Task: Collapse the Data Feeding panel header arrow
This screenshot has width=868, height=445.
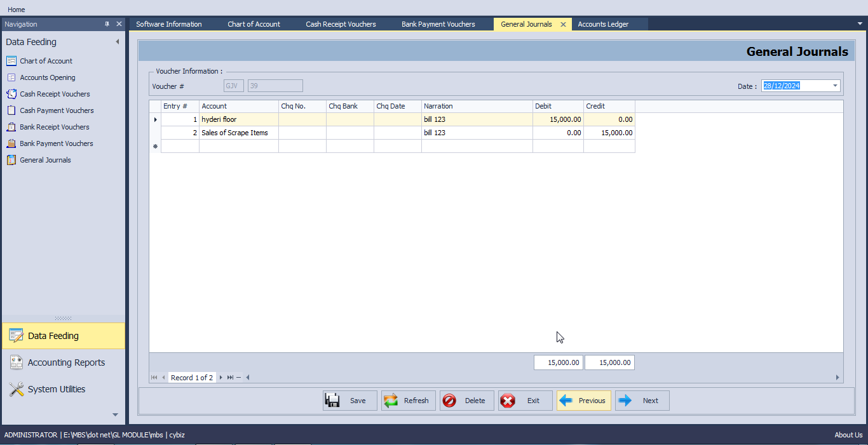Action: [118, 42]
